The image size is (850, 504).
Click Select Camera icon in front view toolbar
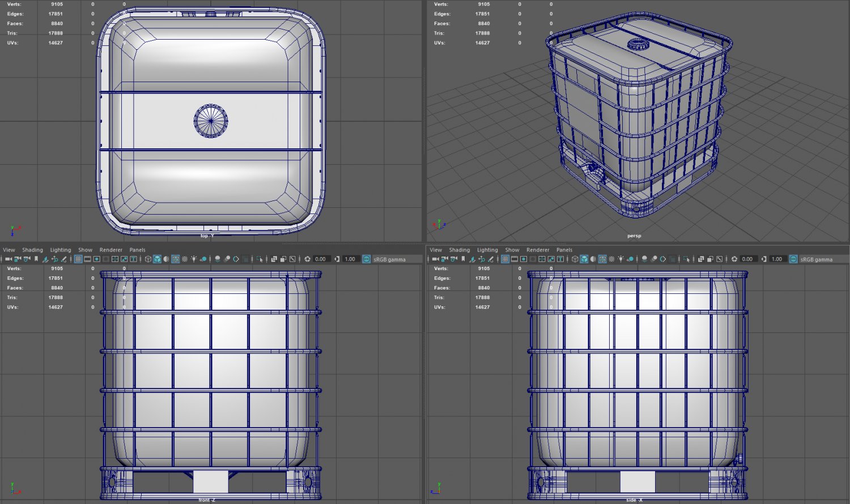pos(8,259)
